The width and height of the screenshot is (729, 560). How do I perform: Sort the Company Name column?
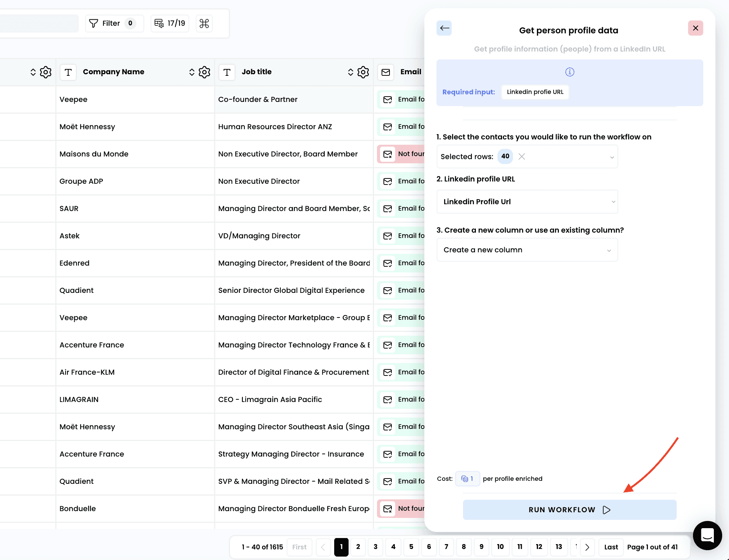[192, 72]
